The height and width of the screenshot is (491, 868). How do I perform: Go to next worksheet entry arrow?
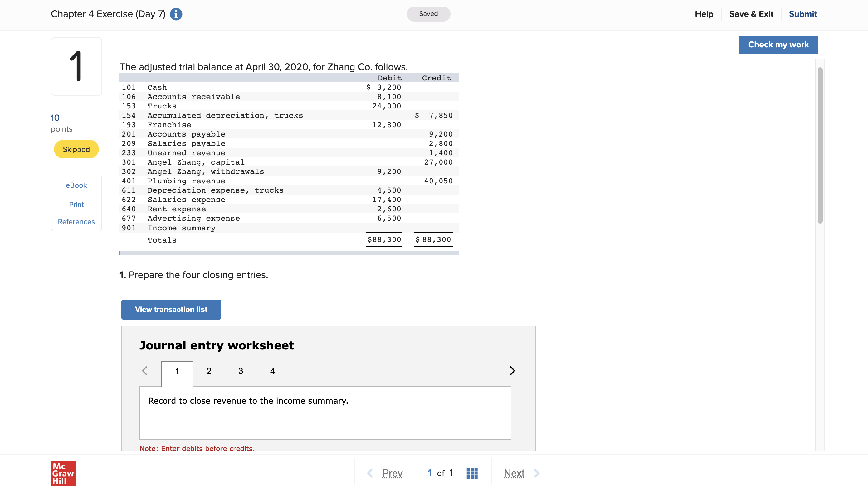512,371
